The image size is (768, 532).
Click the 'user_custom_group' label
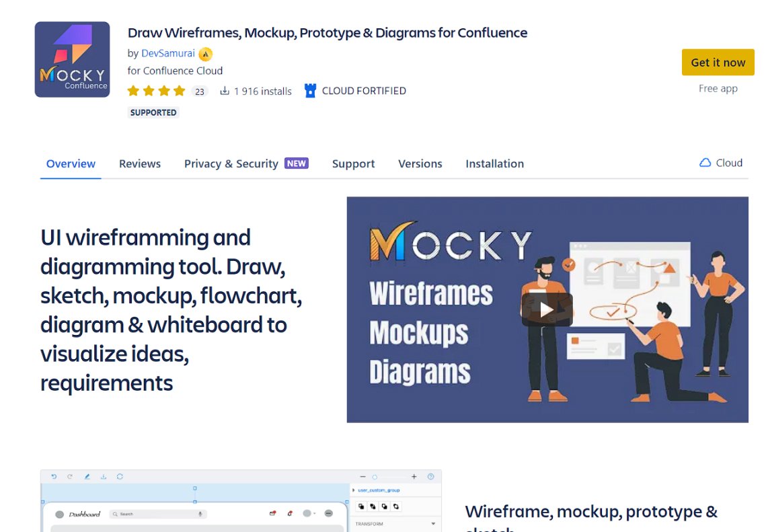coord(379,490)
